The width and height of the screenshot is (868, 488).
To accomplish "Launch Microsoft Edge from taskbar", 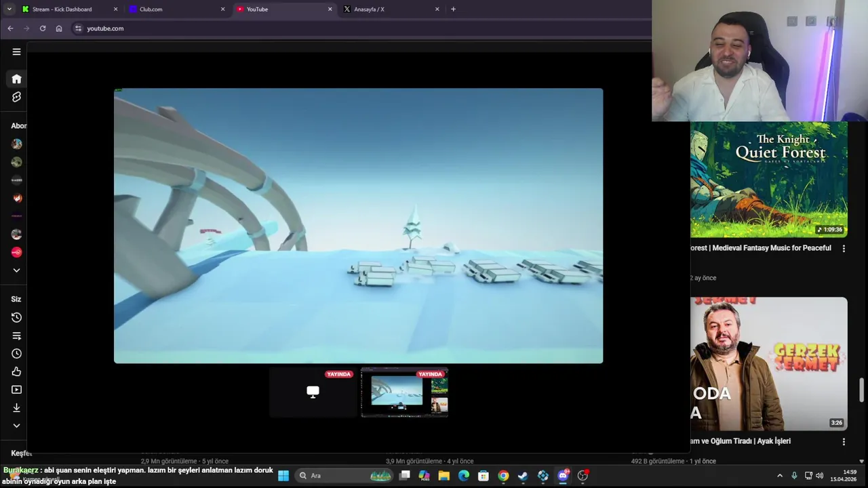I will click(464, 476).
